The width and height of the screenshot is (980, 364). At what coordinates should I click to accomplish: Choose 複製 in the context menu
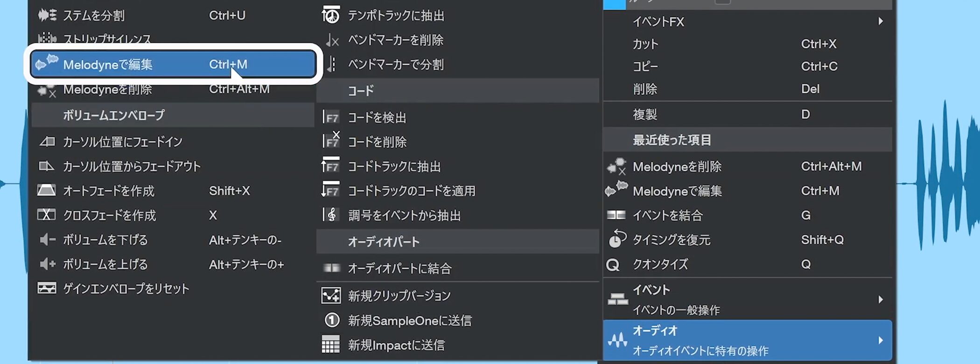click(x=645, y=114)
